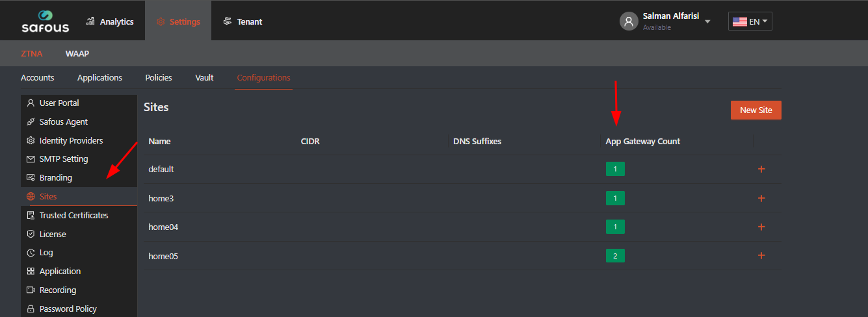The height and width of the screenshot is (317, 868).
Task: Switch to the WAAP section
Action: coord(77,53)
